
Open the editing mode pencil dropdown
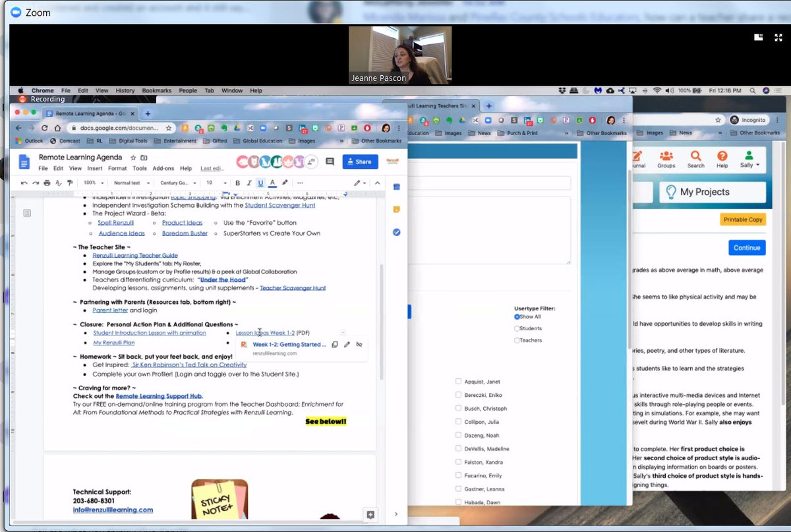(360, 183)
